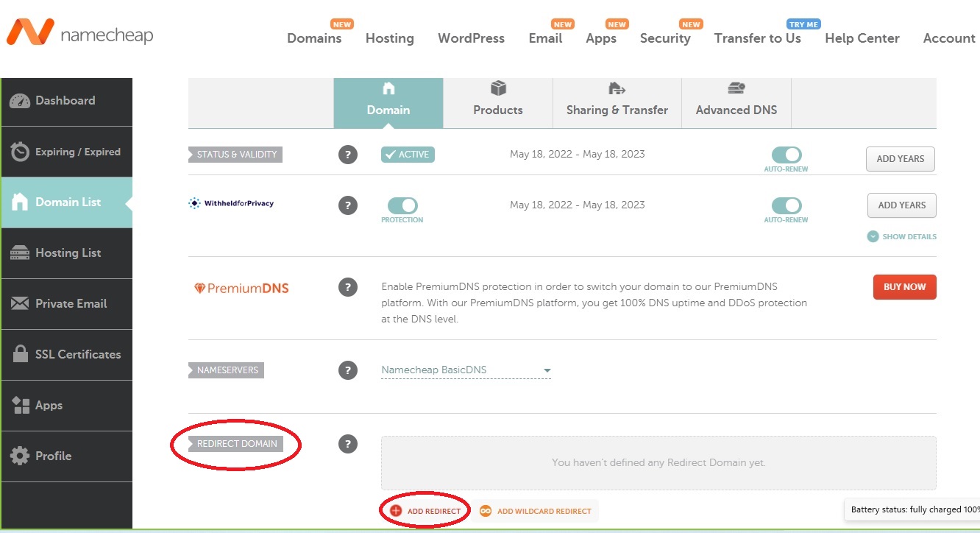Click help icon for WithheldforPrivacy row
The height and width of the screenshot is (533, 980).
point(348,205)
